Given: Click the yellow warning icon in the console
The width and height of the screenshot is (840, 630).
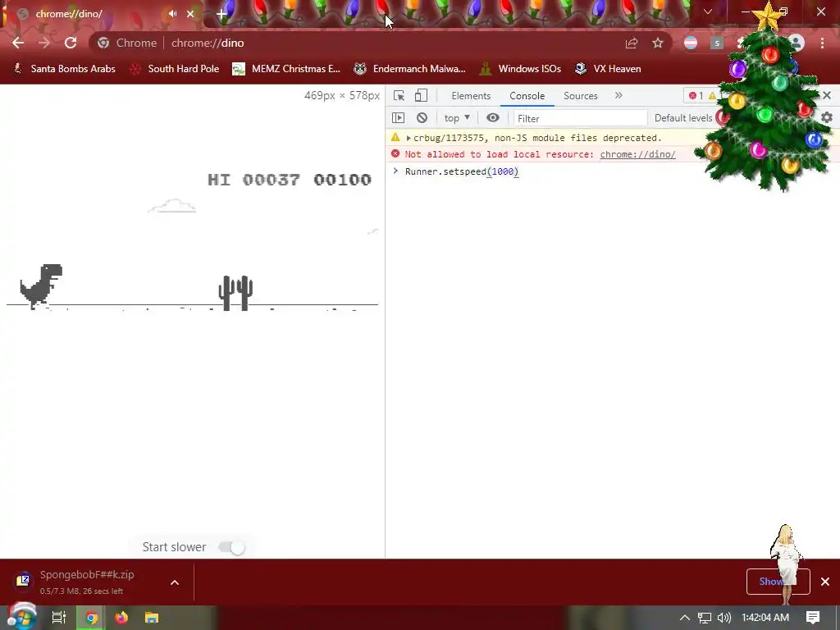Looking at the screenshot, I should (395, 138).
